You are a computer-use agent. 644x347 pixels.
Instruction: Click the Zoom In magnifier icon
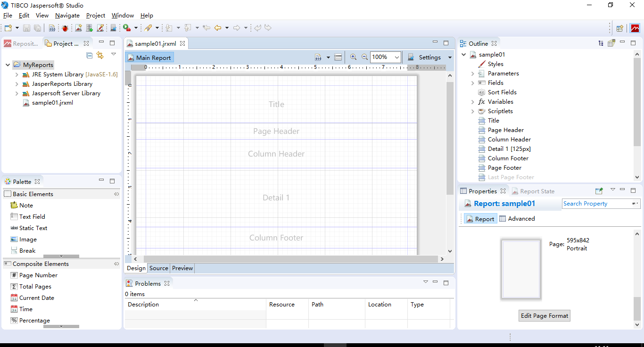[x=353, y=57]
